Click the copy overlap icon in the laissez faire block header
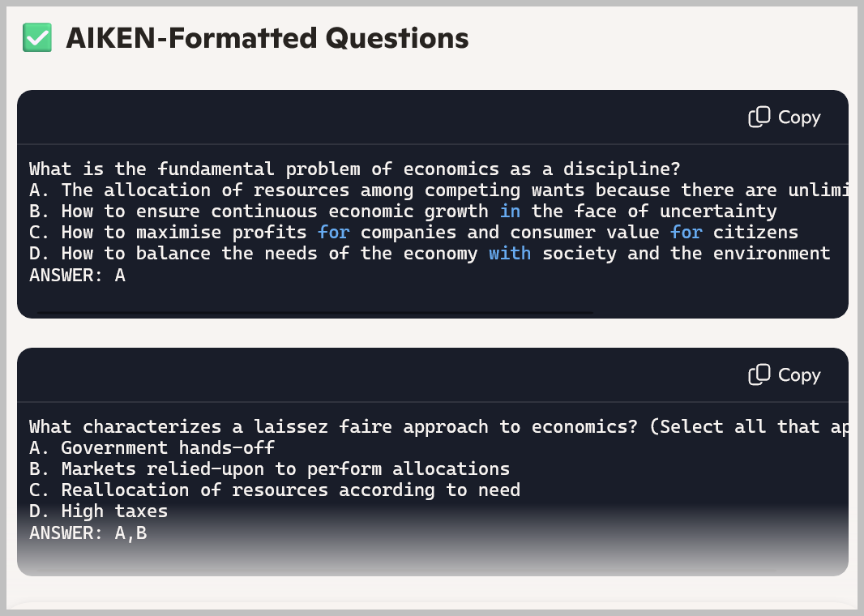The height and width of the screenshot is (616, 864). 759,374
